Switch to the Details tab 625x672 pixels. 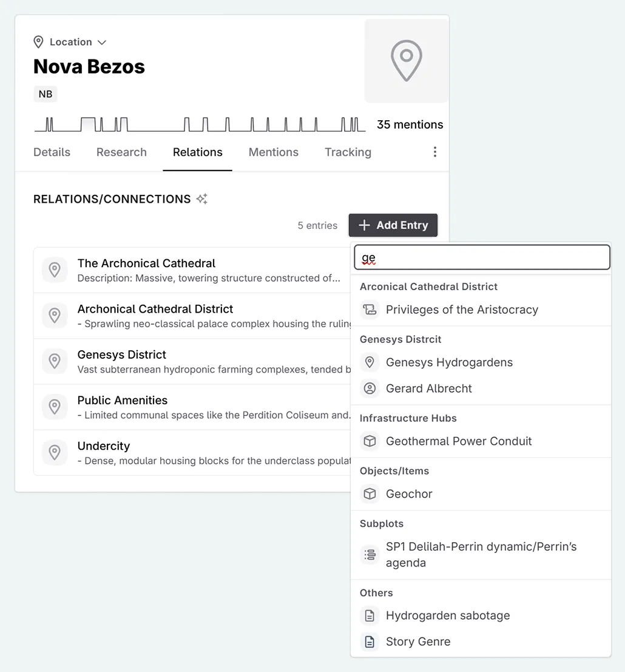tap(52, 152)
